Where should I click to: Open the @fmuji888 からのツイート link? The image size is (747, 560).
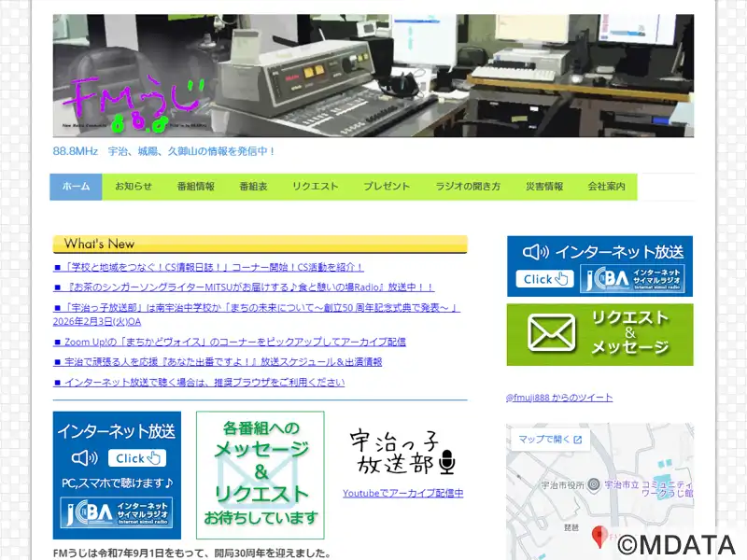(559, 398)
